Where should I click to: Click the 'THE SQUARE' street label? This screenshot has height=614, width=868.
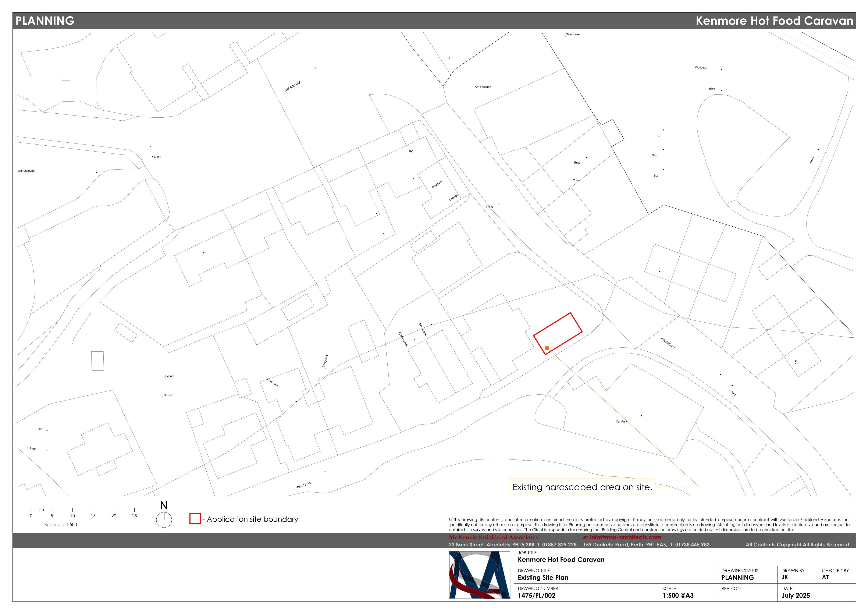(292, 87)
